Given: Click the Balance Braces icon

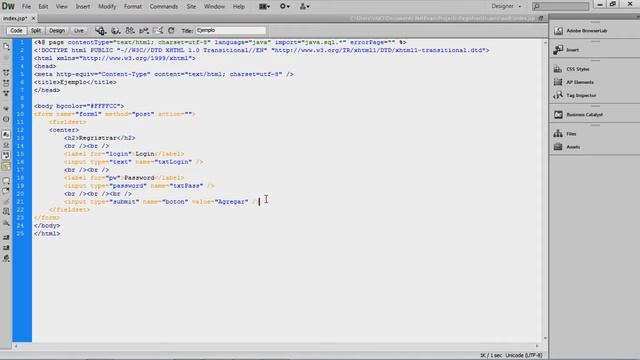Looking at the screenshot, I should (x=6, y=119).
